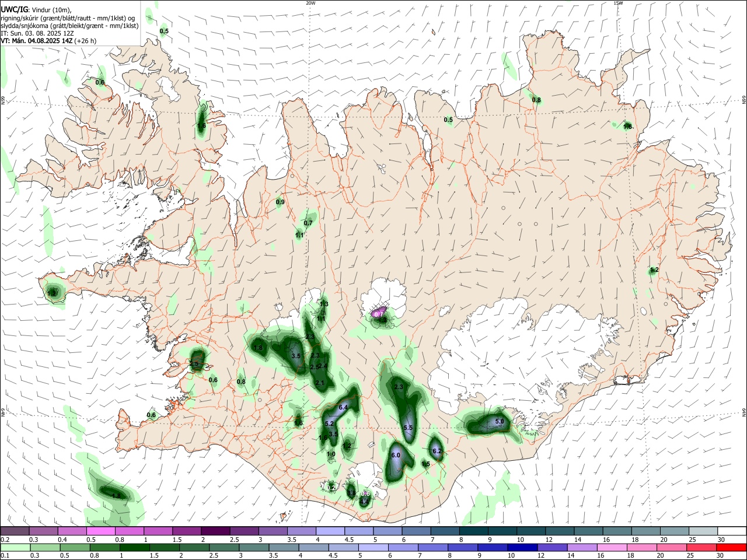Click the 0.1 label under the rain legend

click(x=4, y=556)
